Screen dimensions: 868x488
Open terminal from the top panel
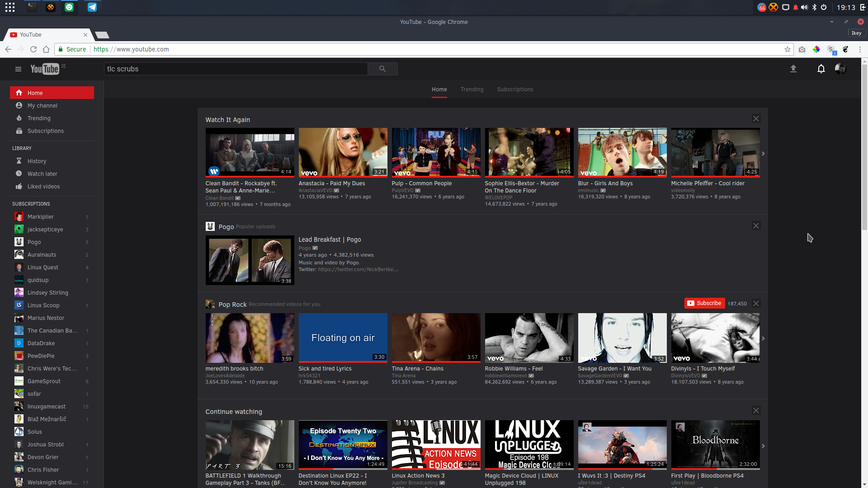click(32, 7)
